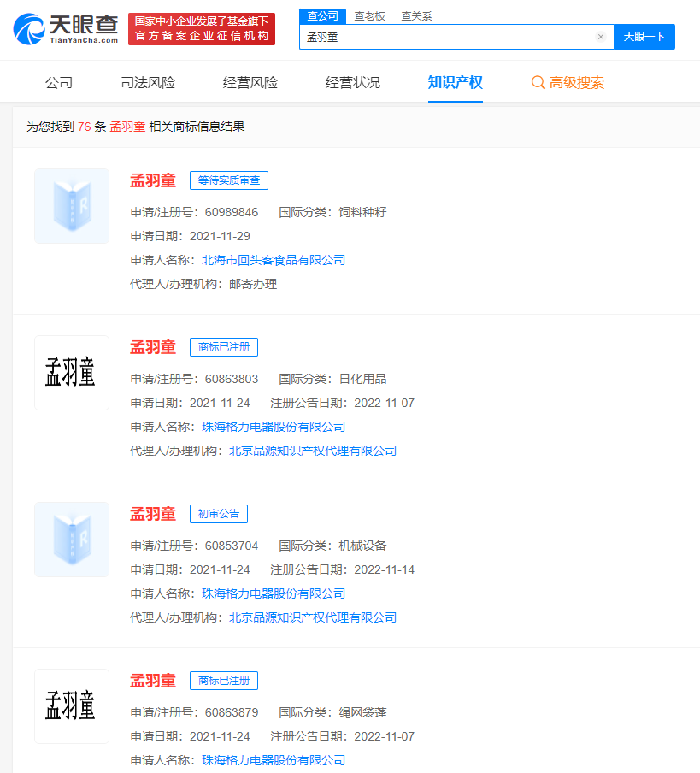The image size is (700, 773).
Task: Open the 经营风险 tab
Action: [x=250, y=82]
